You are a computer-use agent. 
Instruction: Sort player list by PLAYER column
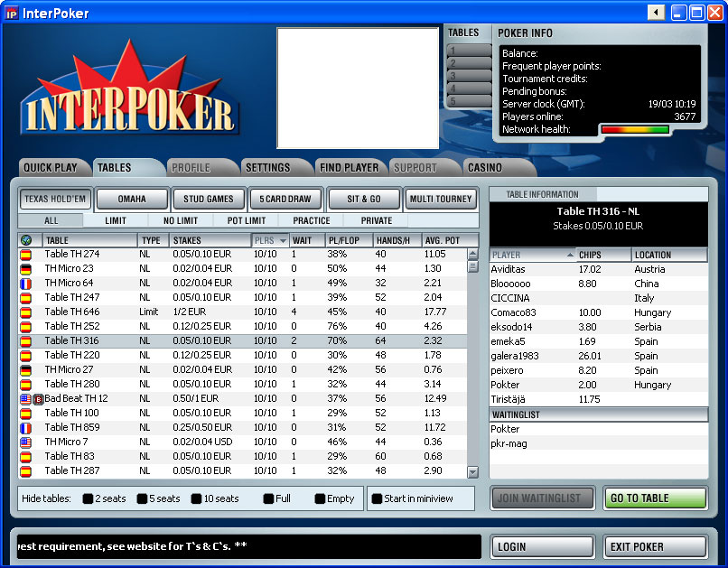[x=533, y=255]
